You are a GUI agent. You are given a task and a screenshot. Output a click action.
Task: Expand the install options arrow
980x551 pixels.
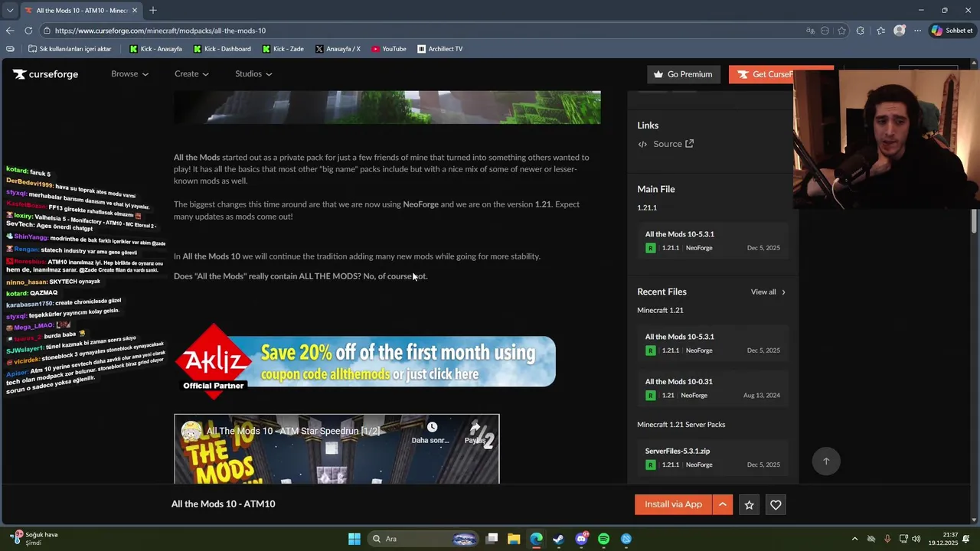(723, 504)
